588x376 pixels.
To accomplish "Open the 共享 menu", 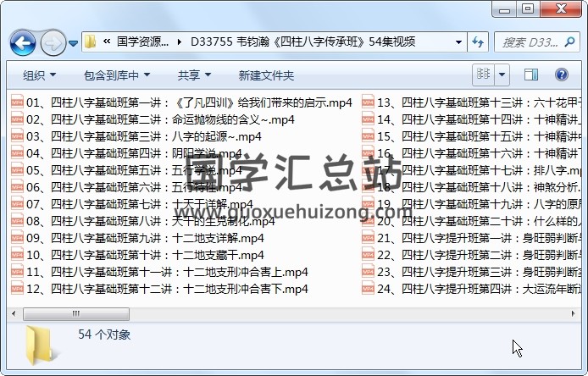I will tap(194, 75).
